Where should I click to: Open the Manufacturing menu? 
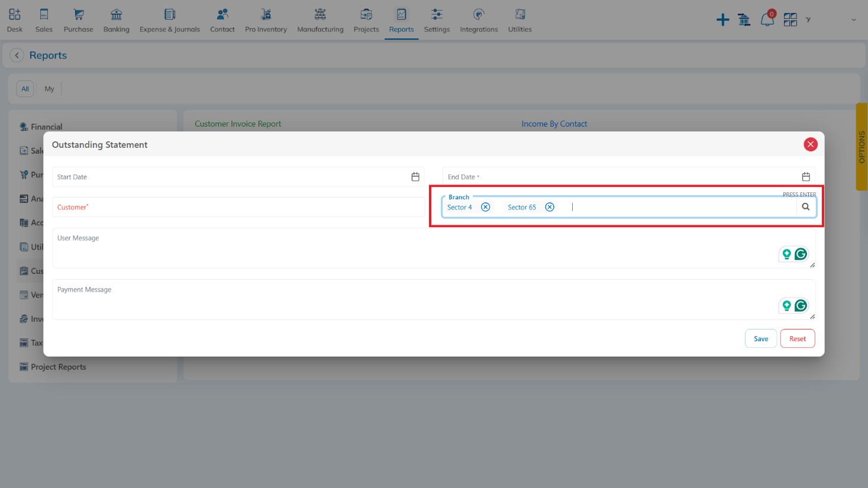pos(320,21)
